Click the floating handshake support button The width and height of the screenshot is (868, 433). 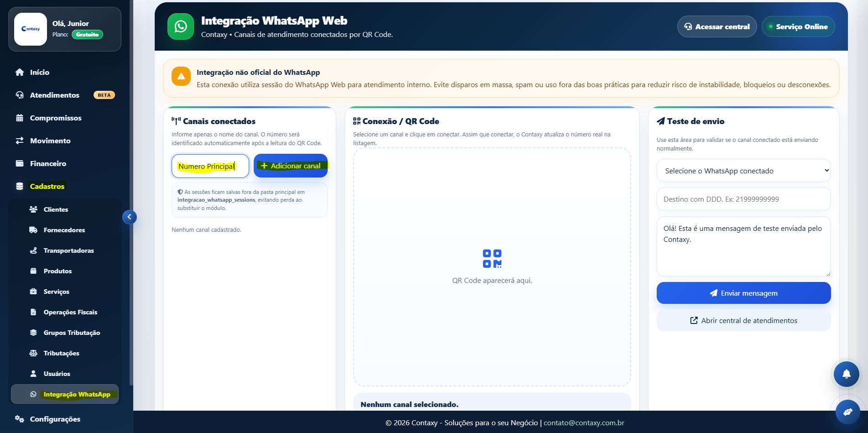coord(848,412)
